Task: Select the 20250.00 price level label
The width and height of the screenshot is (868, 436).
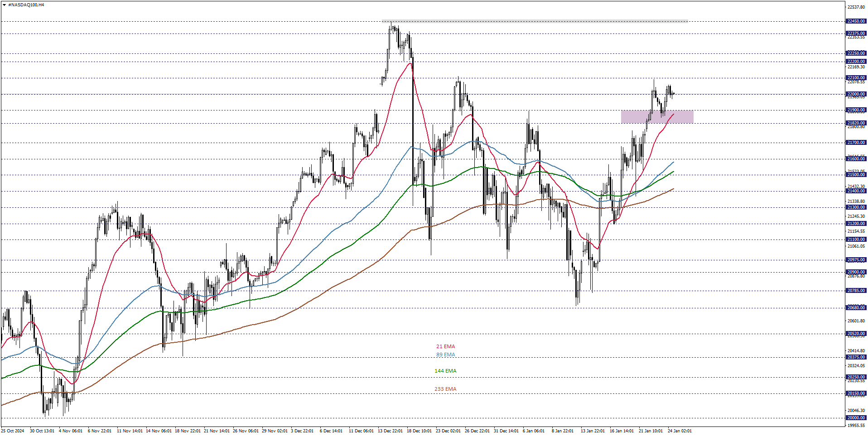Action: tap(856, 377)
